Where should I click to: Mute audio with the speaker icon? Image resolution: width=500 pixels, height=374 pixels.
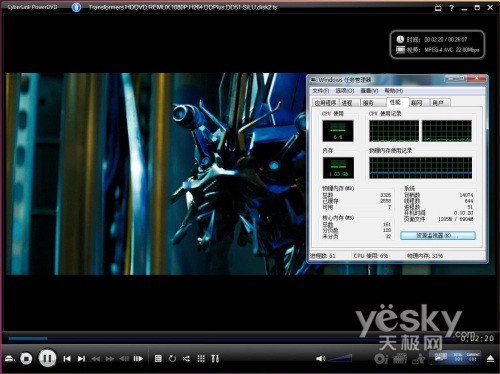[x=320, y=359]
